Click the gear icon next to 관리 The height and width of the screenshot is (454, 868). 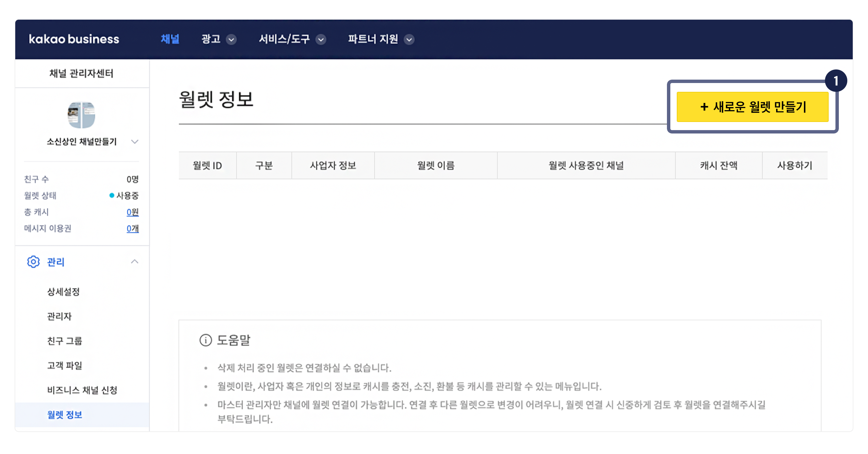(33, 262)
